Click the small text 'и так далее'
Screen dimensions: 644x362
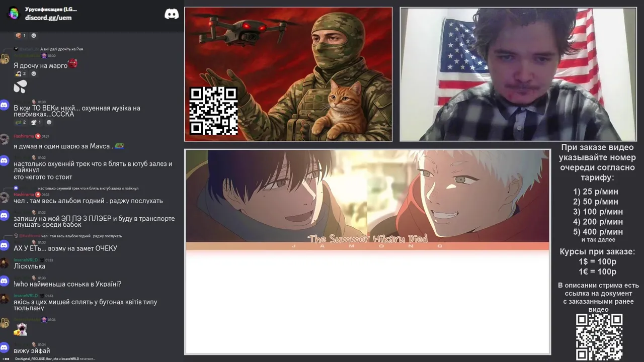598,240
